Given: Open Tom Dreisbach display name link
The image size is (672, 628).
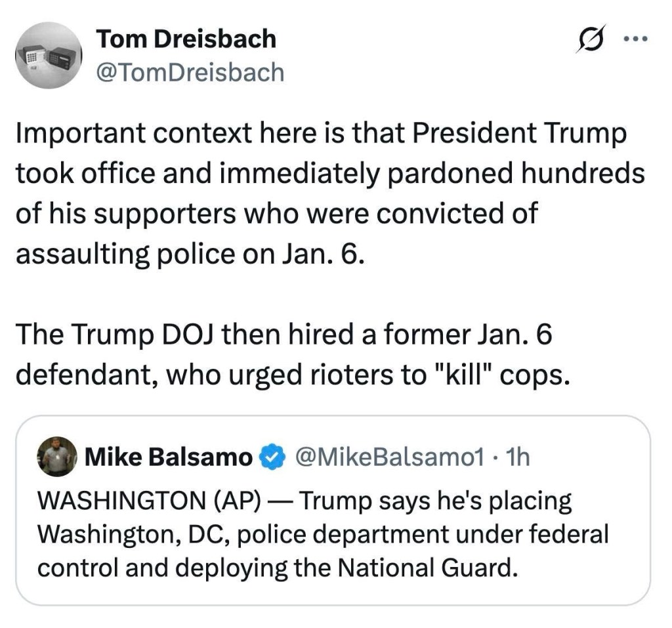Looking at the screenshot, I should (186, 39).
